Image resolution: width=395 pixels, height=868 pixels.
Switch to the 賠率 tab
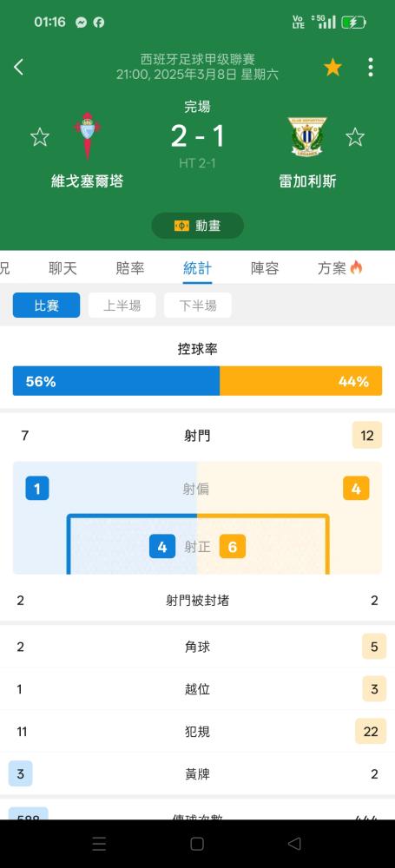[130, 268]
